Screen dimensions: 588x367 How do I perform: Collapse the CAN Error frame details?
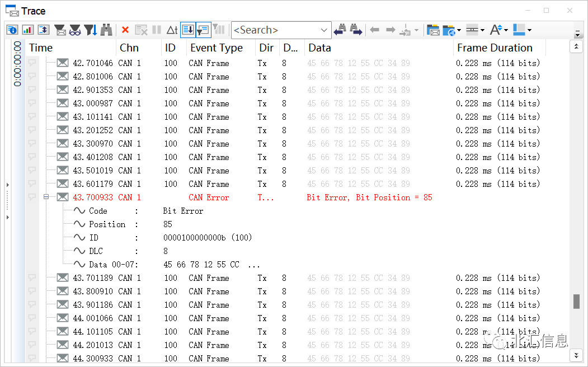click(x=47, y=197)
